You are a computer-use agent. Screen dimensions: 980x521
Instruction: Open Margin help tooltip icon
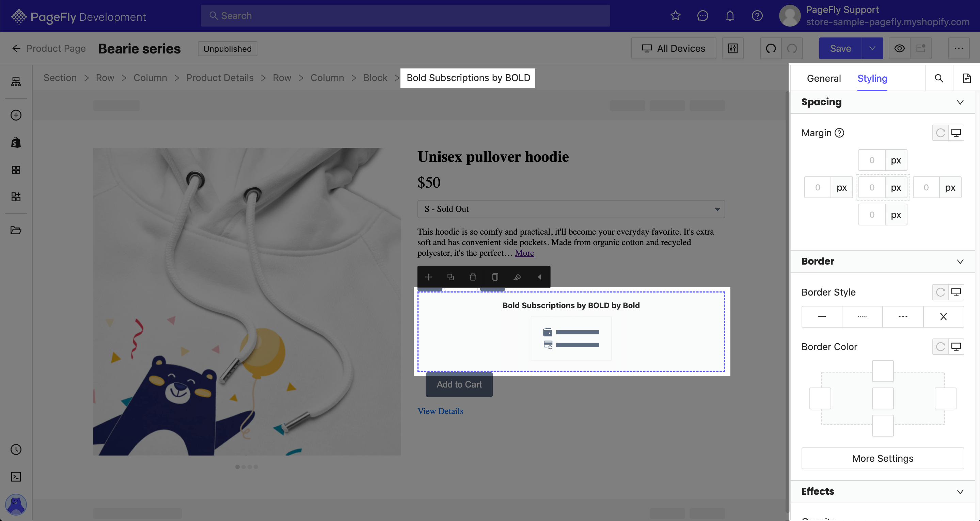839,133
